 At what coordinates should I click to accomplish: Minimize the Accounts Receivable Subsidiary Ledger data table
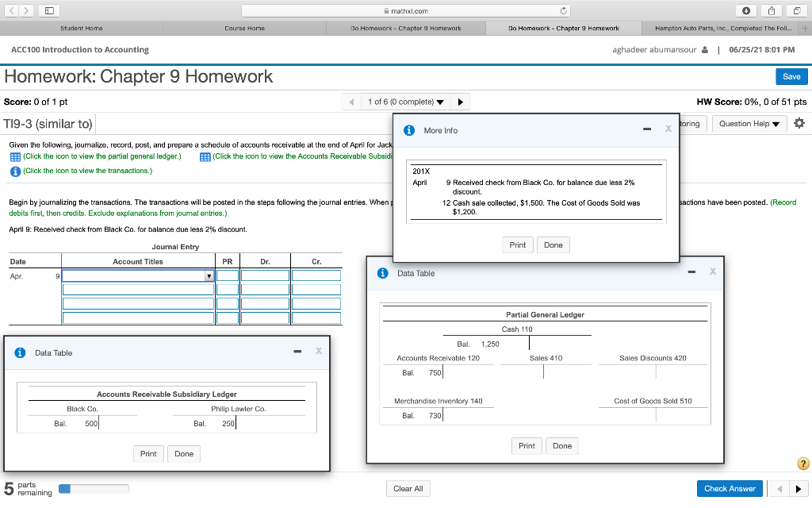(x=297, y=352)
